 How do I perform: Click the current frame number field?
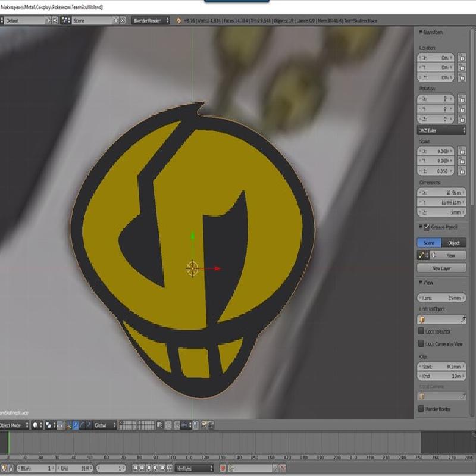111,468
